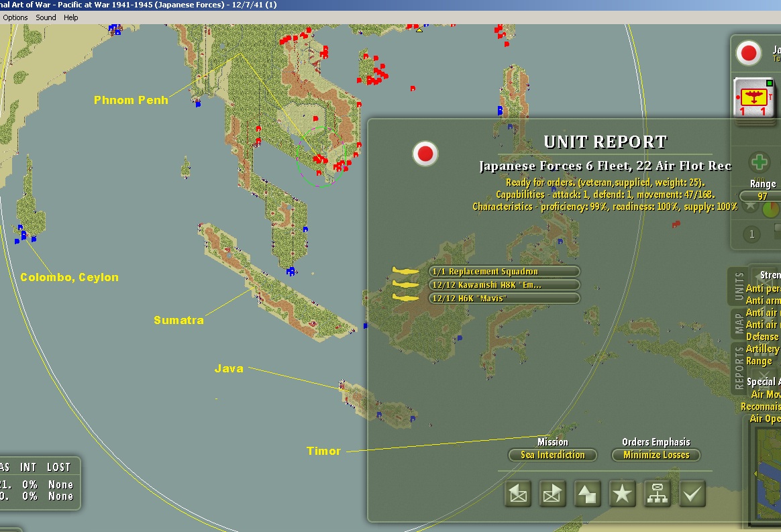Screen dimensions: 781x532
Task: Open the Help menu
Action: click(x=70, y=17)
